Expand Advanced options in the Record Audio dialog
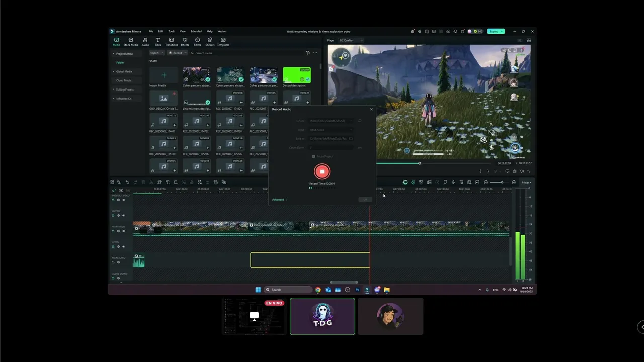644x362 pixels. (x=280, y=200)
